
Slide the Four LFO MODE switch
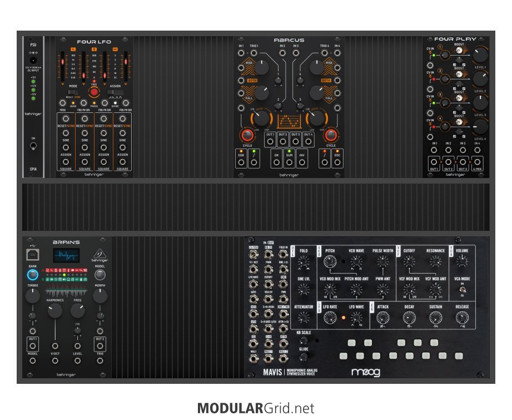pos(73,92)
